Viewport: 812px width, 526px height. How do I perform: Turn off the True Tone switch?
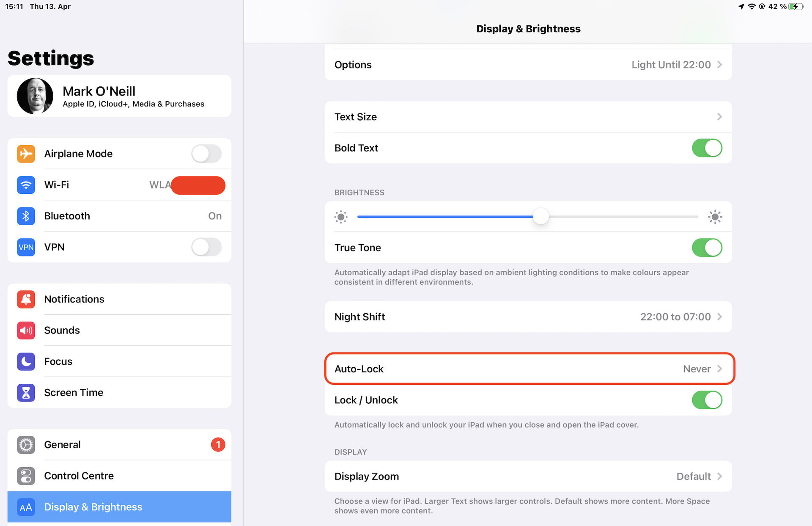[x=707, y=248]
